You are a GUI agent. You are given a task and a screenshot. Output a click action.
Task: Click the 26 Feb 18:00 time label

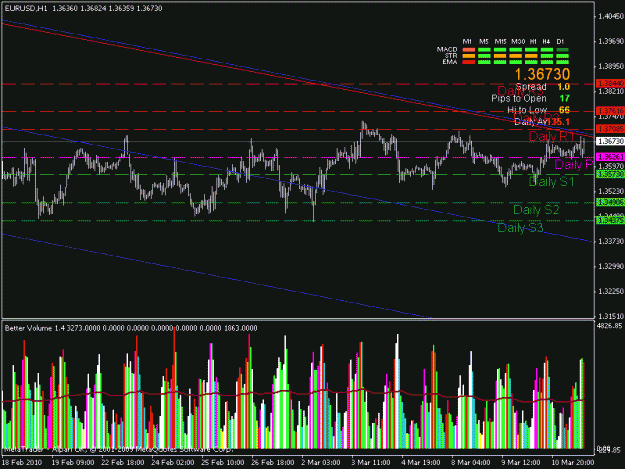(273, 463)
